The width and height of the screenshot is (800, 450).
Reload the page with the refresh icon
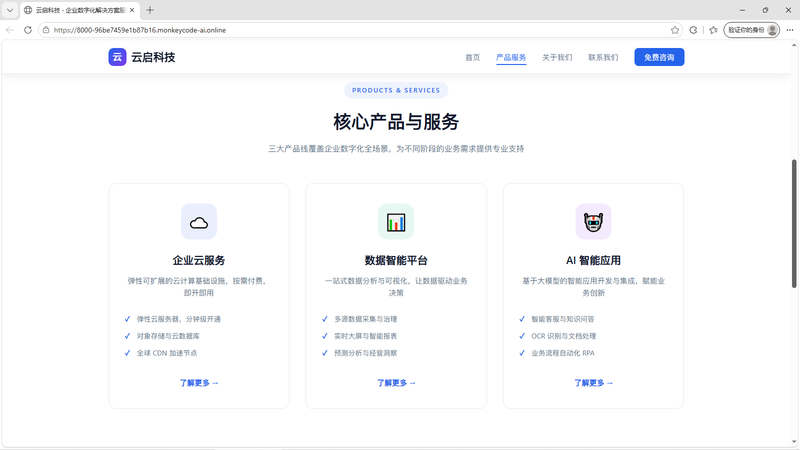click(x=28, y=30)
